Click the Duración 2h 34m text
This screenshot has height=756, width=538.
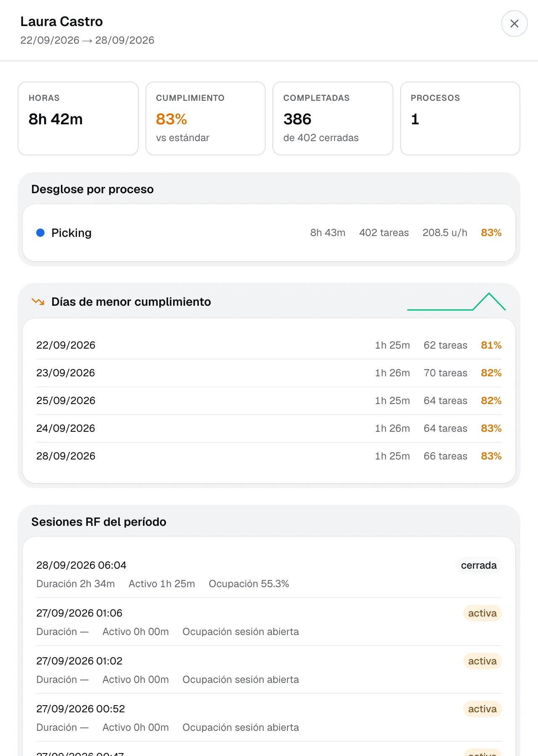[76, 584]
